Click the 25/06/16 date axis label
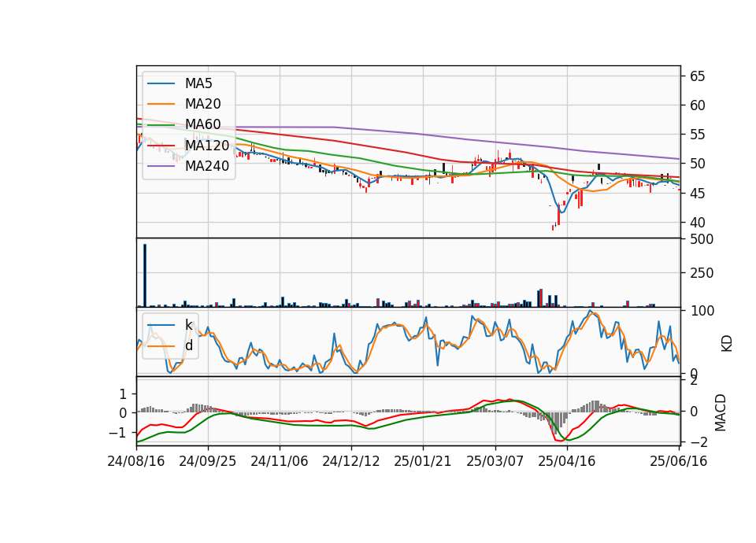This screenshot has width=756, height=543. click(x=678, y=461)
